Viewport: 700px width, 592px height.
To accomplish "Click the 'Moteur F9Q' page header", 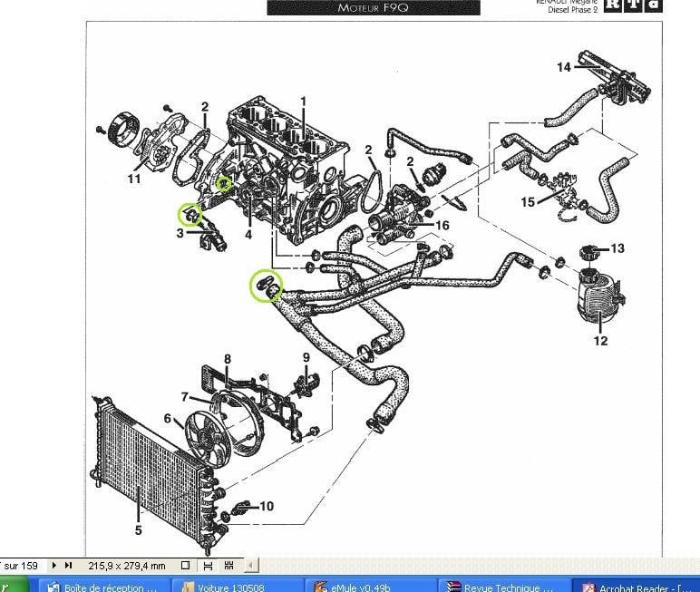I will (x=374, y=7).
